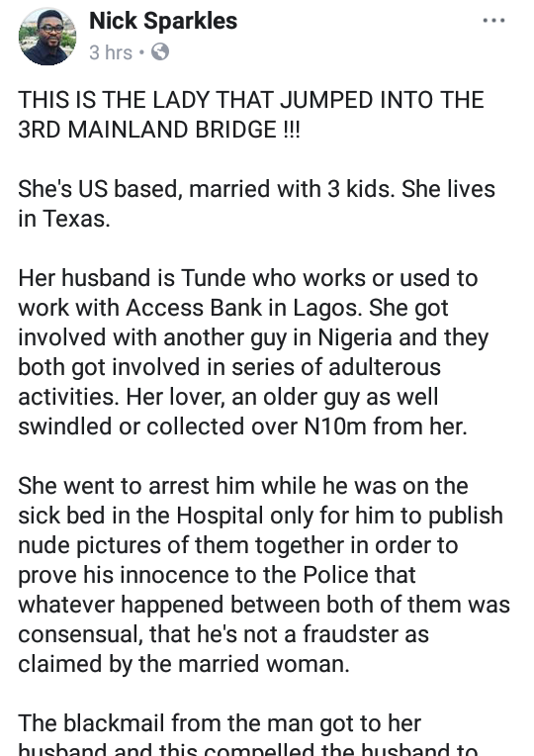
Task: Tap the all-caps headline about 3RD MAINLAND BRIDGE
Action: pos(251,115)
